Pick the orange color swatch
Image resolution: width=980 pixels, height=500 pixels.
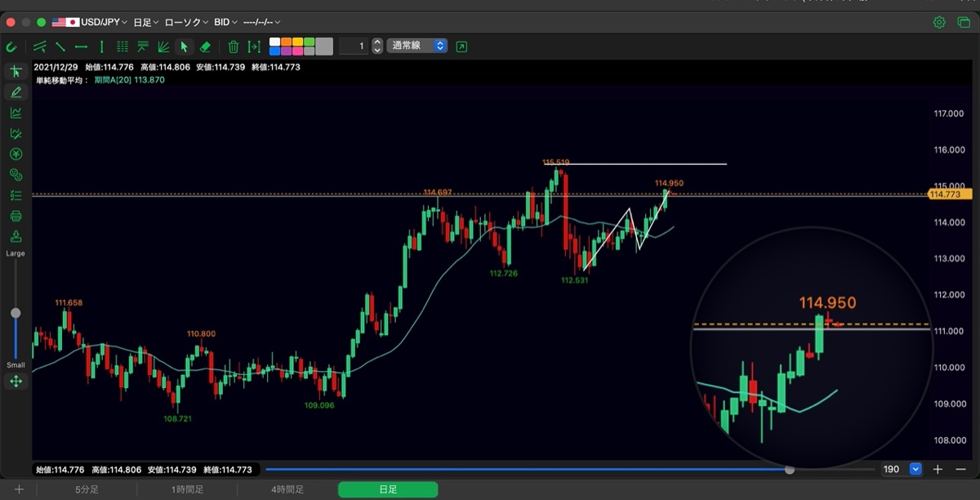tap(287, 42)
